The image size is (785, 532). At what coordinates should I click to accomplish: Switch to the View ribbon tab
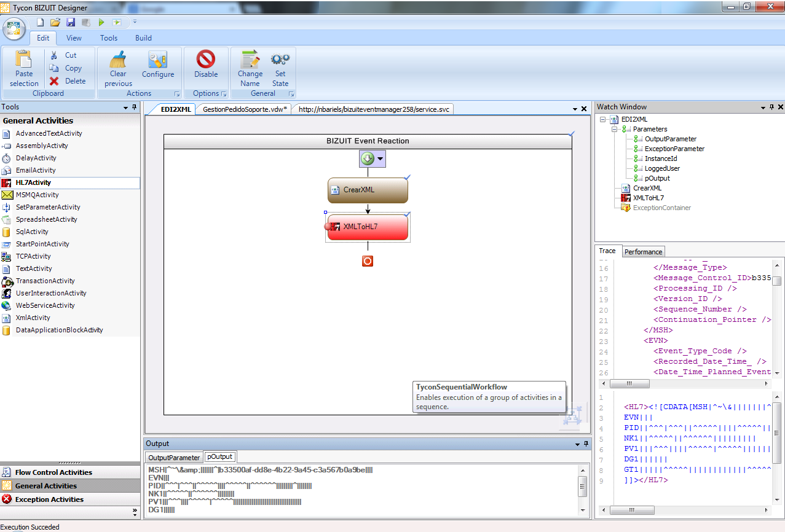pos(74,37)
